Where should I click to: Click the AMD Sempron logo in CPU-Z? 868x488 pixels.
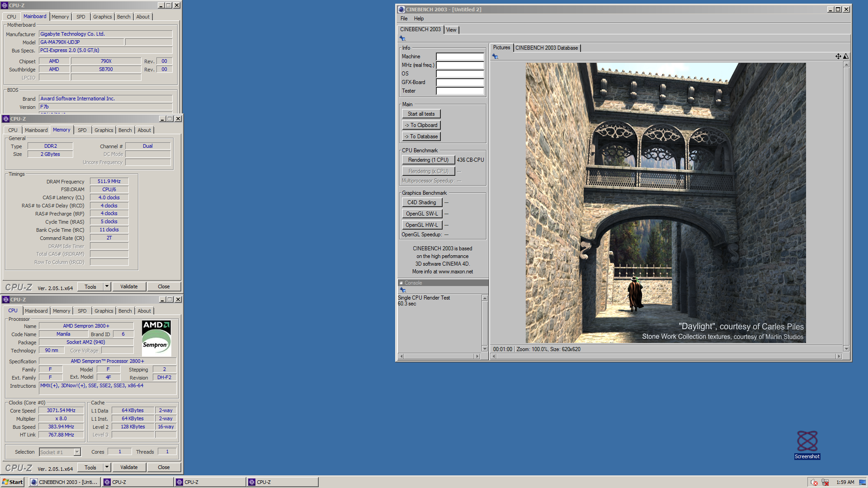[x=156, y=338]
